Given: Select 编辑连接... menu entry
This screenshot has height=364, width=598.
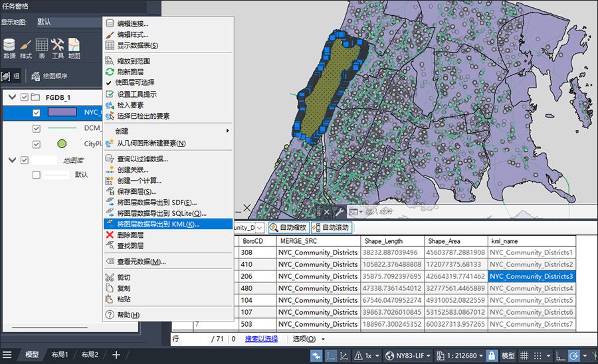Looking at the screenshot, I should [x=169, y=24].
